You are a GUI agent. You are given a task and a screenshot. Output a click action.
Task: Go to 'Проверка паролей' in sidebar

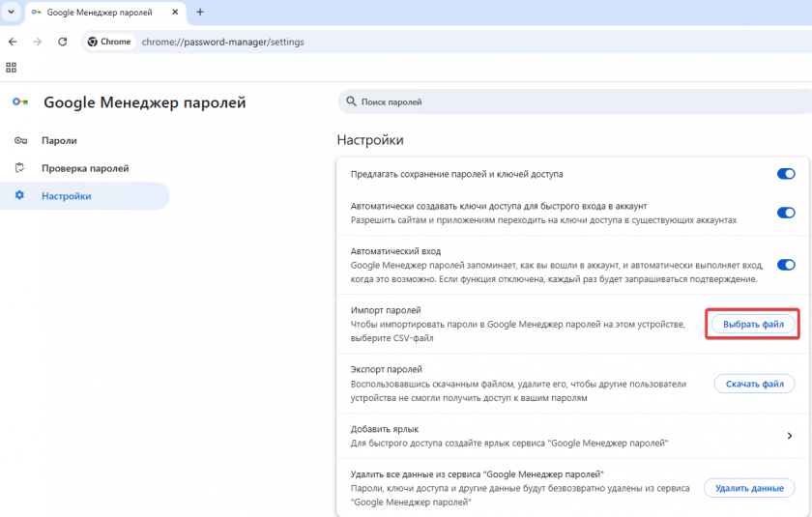pyautogui.click(x=85, y=168)
